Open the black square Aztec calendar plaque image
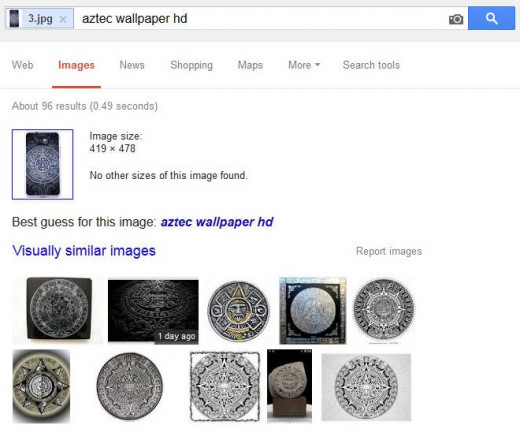This screenshot has width=520, height=429. 58,310
